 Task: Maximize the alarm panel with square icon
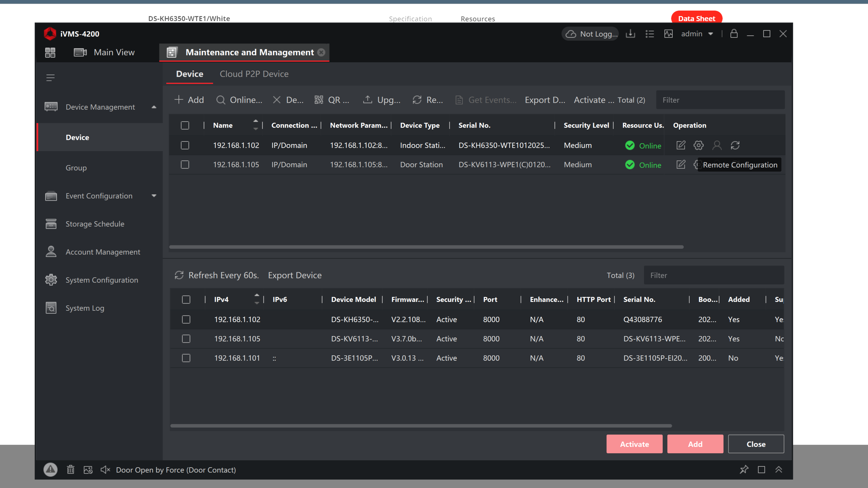[x=762, y=470]
